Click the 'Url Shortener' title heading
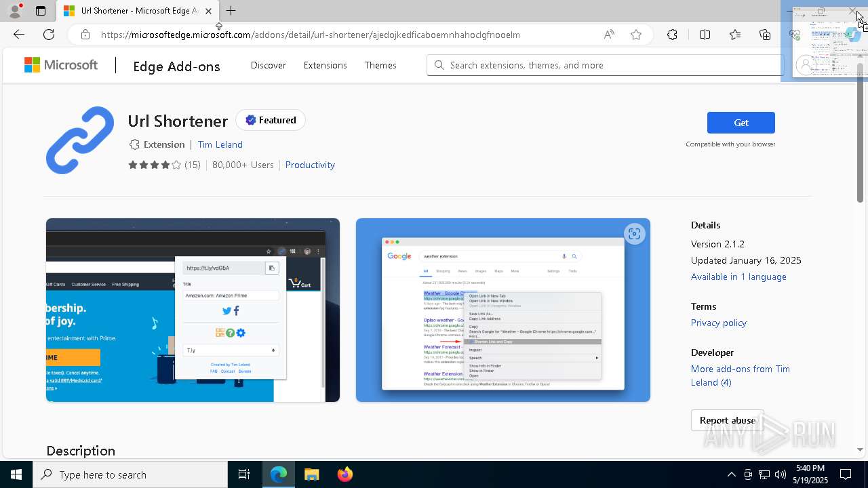Image resolution: width=868 pixels, height=488 pixels. 178,121
